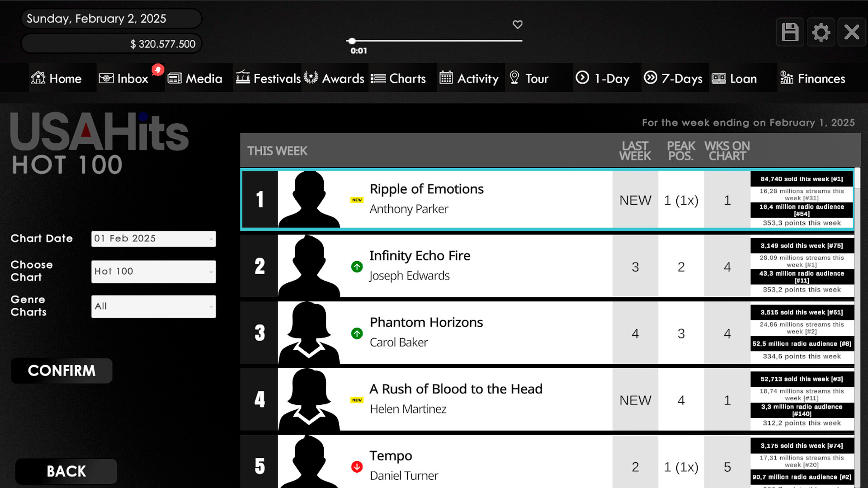Change chart type via Hot 100 dropdown

153,272
